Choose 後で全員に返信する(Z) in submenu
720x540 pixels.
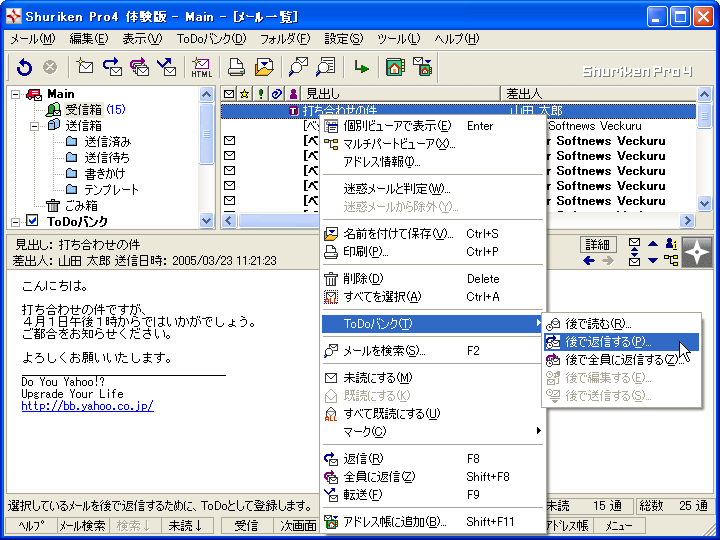[x=621, y=360]
